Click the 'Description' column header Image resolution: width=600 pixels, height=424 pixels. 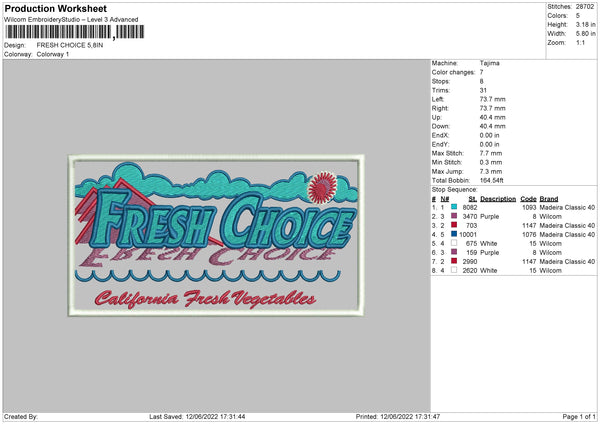click(x=498, y=199)
